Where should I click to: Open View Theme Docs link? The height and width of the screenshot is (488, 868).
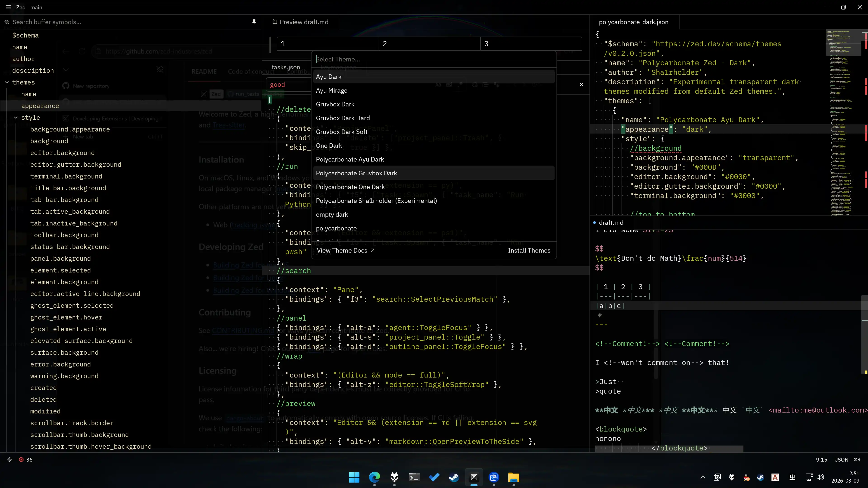coord(345,250)
